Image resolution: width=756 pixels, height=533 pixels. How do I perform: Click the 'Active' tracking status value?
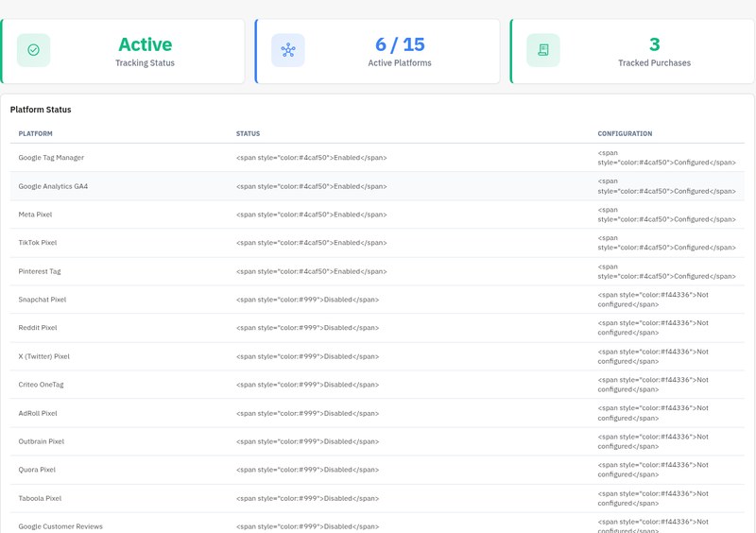point(146,44)
